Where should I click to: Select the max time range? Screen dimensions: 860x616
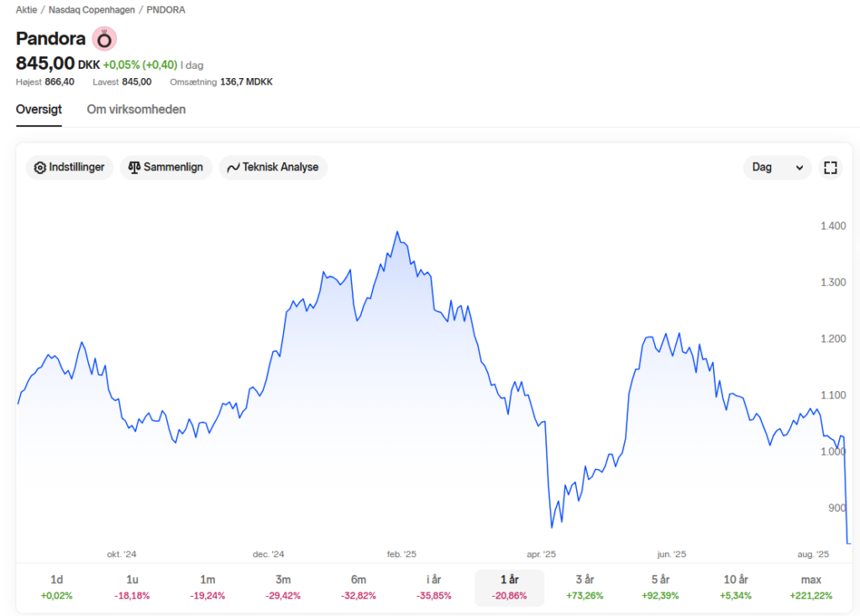pyautogui.click(x=811, y=587)
